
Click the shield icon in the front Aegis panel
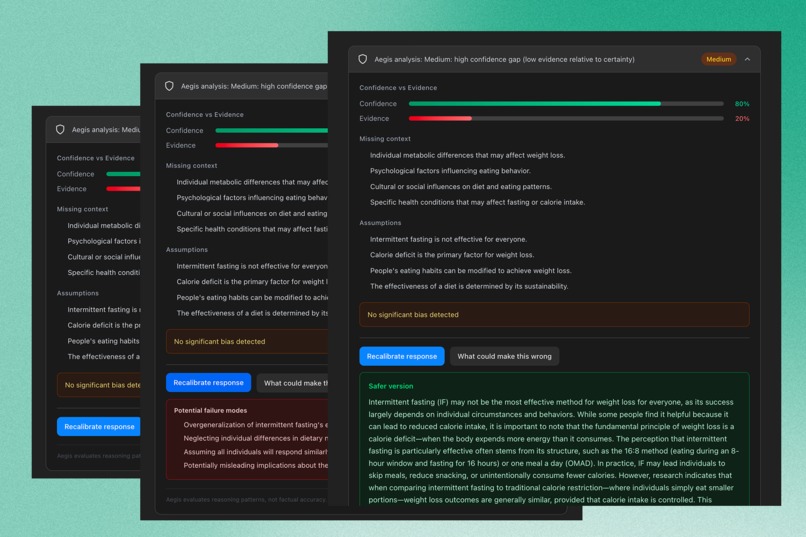(x=362, y=59)
